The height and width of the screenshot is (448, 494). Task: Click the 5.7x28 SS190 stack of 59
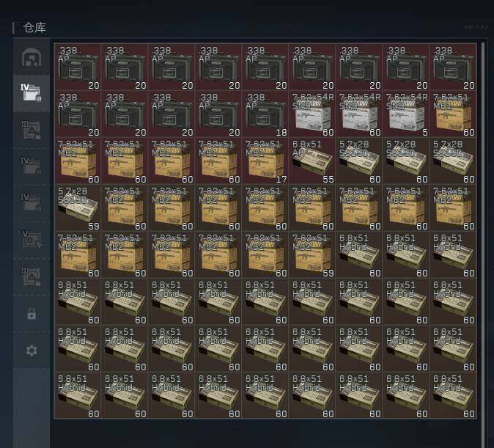click(77, 208)
